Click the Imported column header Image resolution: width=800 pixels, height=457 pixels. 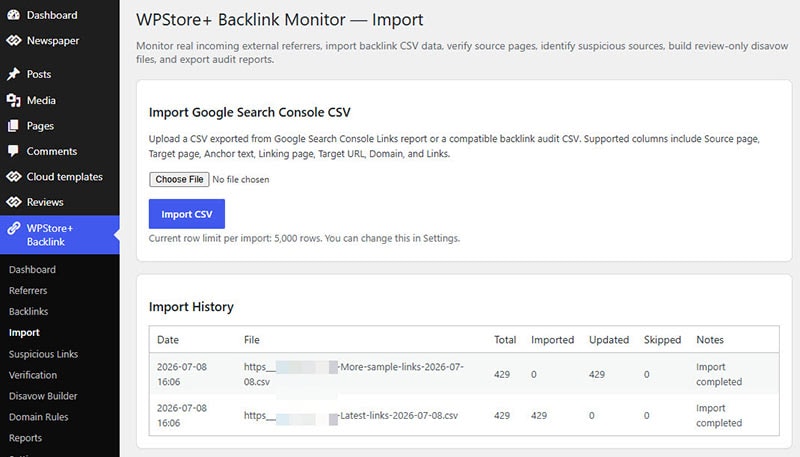553,340
